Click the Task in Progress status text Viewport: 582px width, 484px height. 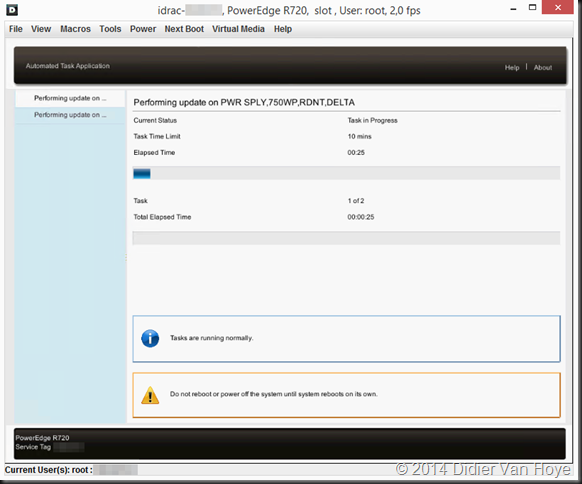tap(372, 120)
